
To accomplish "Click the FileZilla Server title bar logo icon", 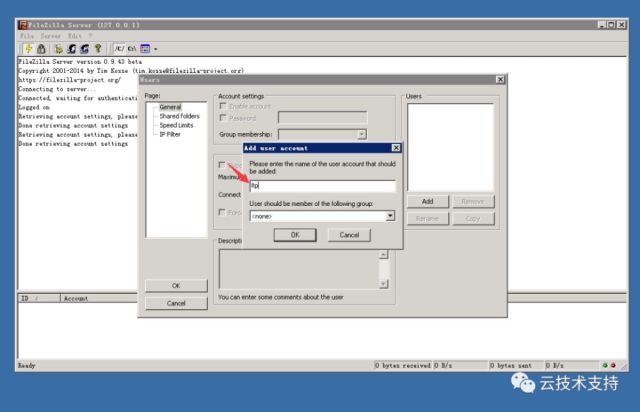I will pos(23,25).
